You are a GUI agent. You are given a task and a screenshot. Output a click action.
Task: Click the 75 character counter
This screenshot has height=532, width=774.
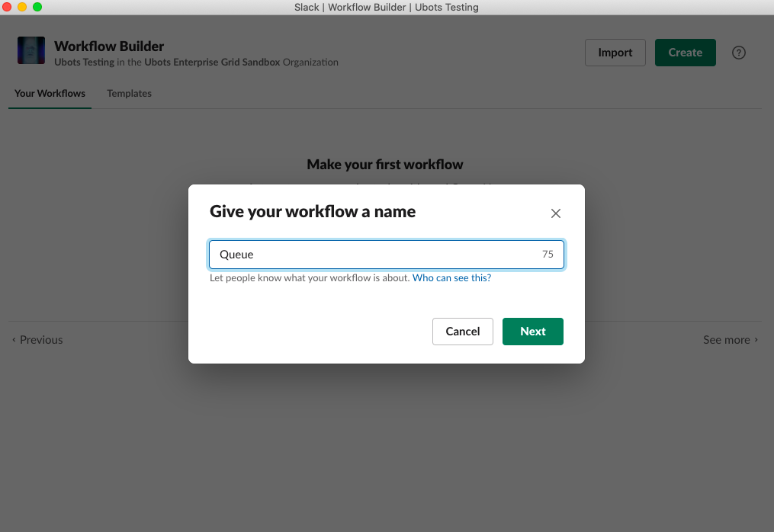pos(548,254)
